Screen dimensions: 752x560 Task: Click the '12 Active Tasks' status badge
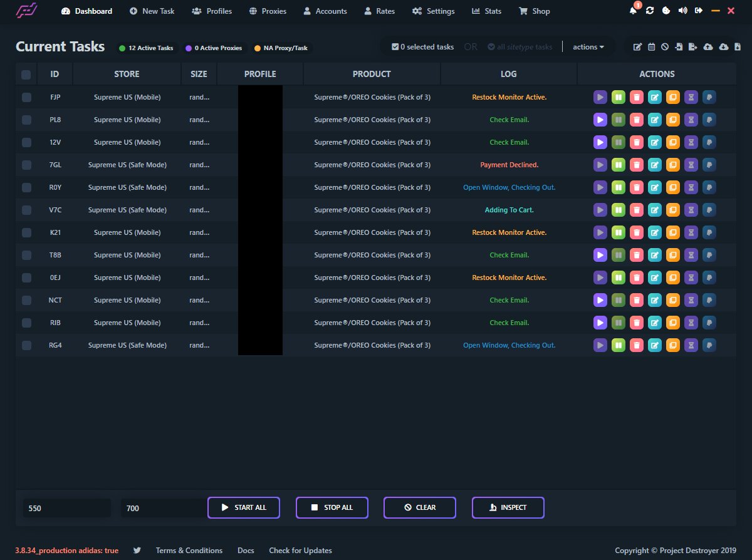(x=146, y=48)
